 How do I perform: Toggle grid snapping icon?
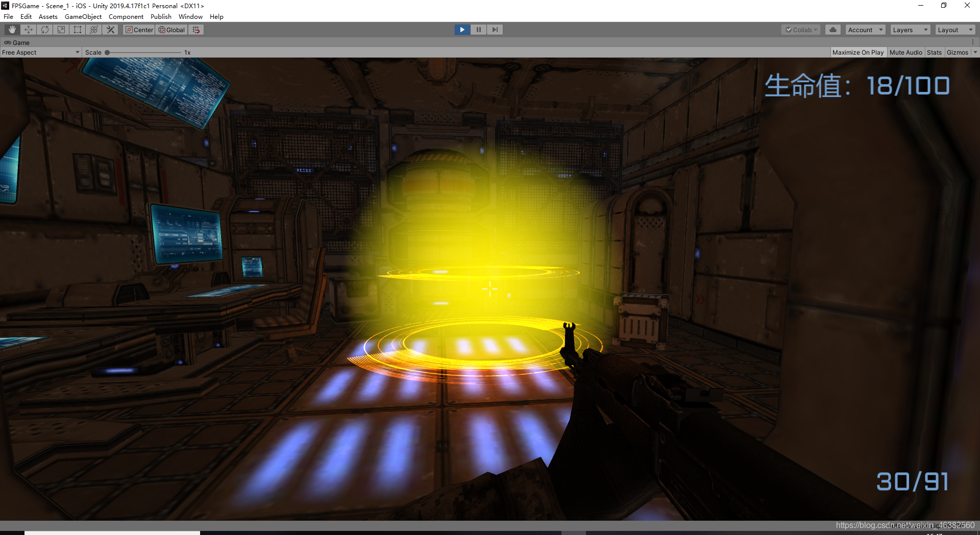[x=197, y=30]
